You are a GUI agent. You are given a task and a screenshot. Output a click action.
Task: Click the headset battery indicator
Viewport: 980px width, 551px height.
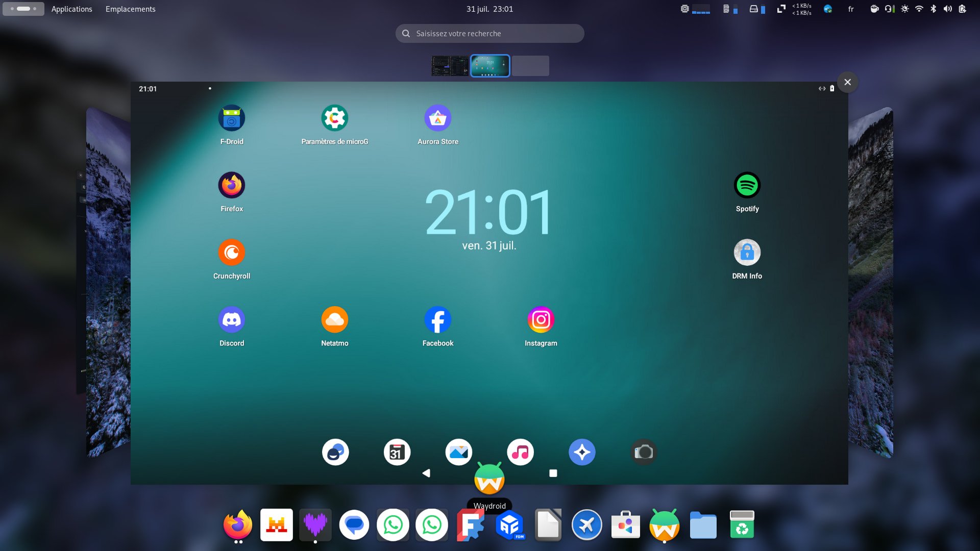pyautogui.click(x=890, y=9)
